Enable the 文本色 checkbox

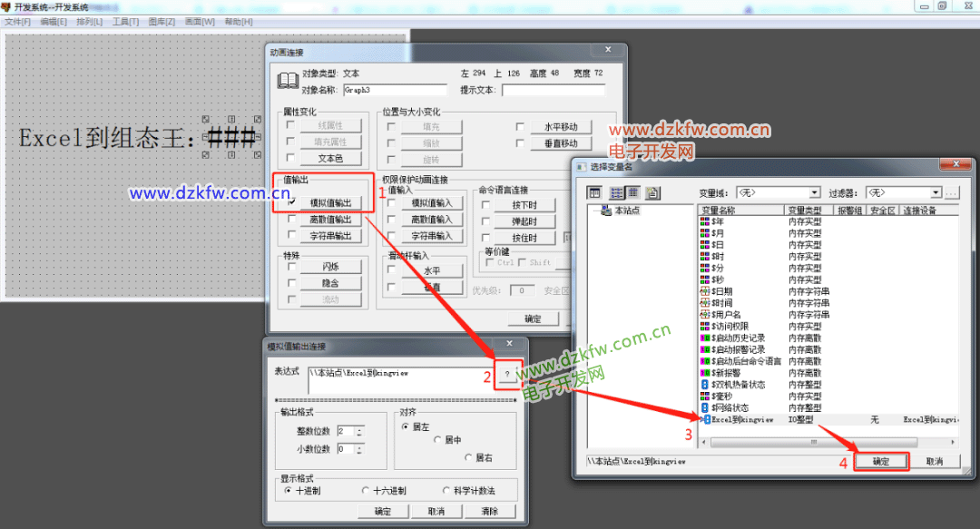(291, 158)
